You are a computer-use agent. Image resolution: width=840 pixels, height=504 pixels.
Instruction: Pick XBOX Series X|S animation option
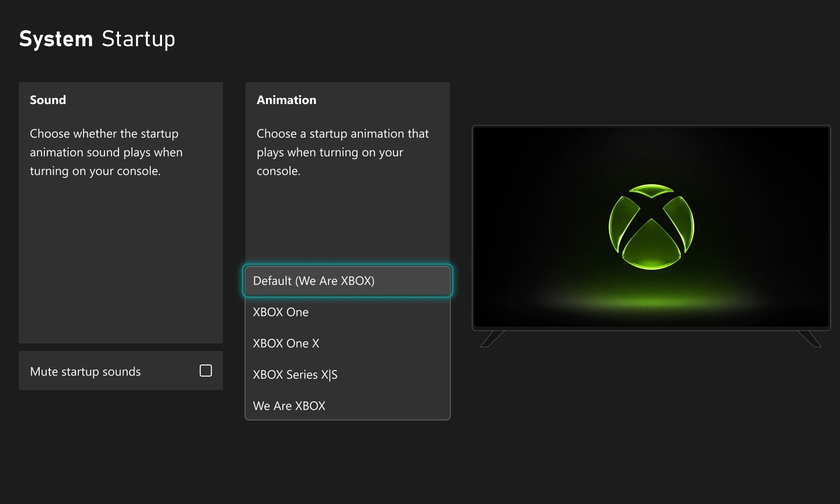(x=348, y=375)
